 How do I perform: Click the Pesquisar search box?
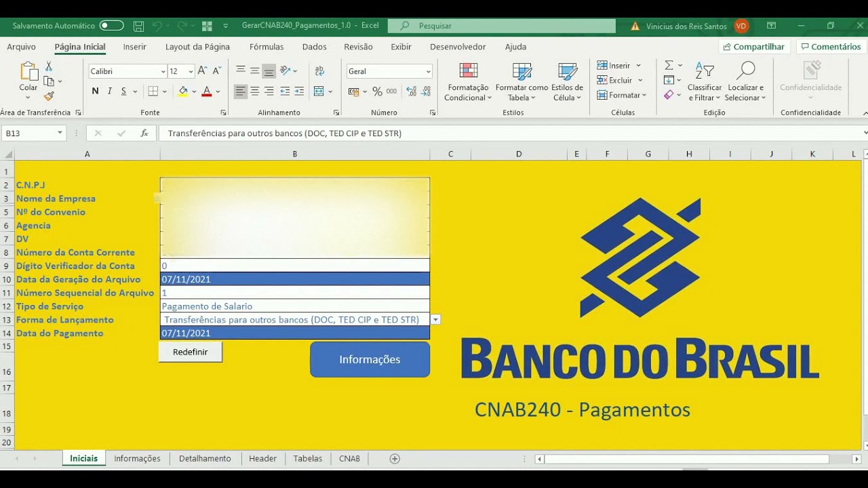tap(502, 26)
